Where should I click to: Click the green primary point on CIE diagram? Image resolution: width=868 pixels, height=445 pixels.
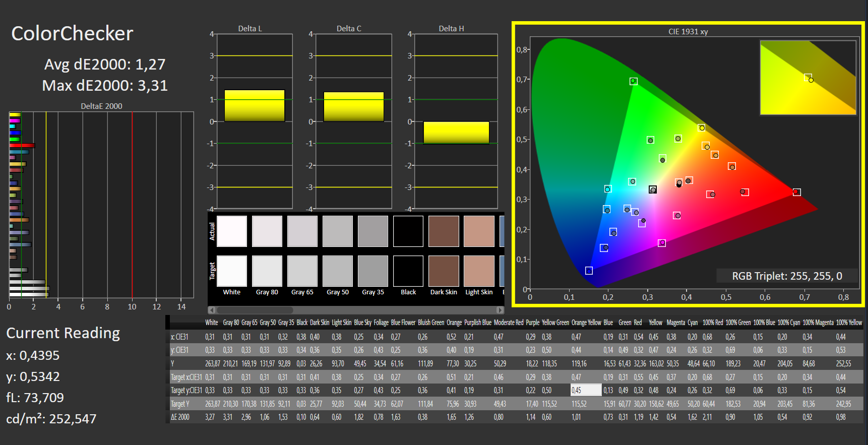pyautogui.click(x=633, y=81)
